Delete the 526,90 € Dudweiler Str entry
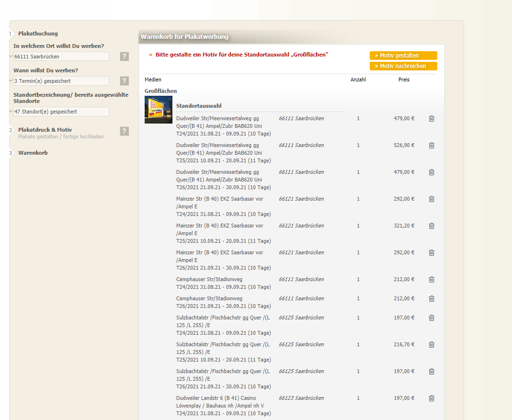This screenshot has width=512, height=420. coord(432,146)
